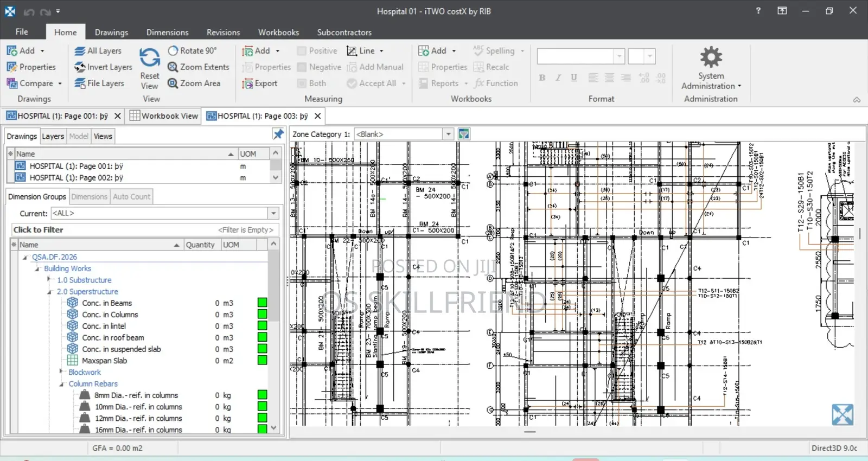Open Compare drawings tool
The height and width of the screenshot is (461, 868).
[x=34, y=84]
